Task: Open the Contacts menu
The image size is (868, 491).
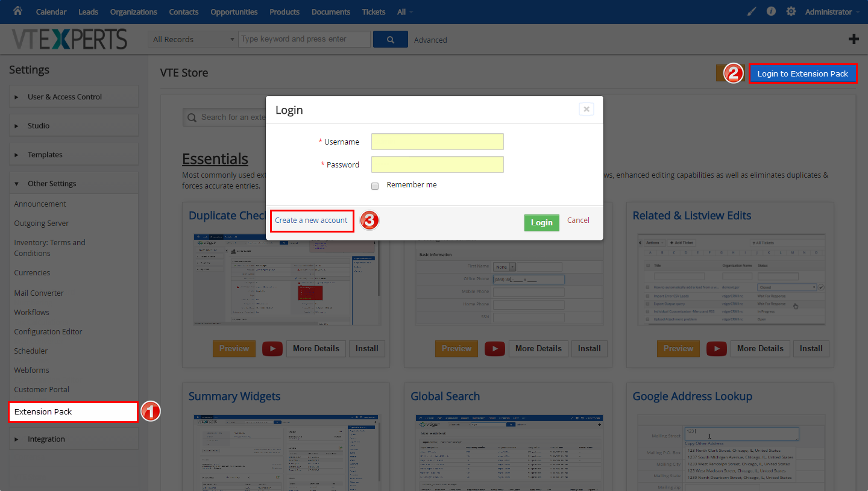Action: [184, 11]
